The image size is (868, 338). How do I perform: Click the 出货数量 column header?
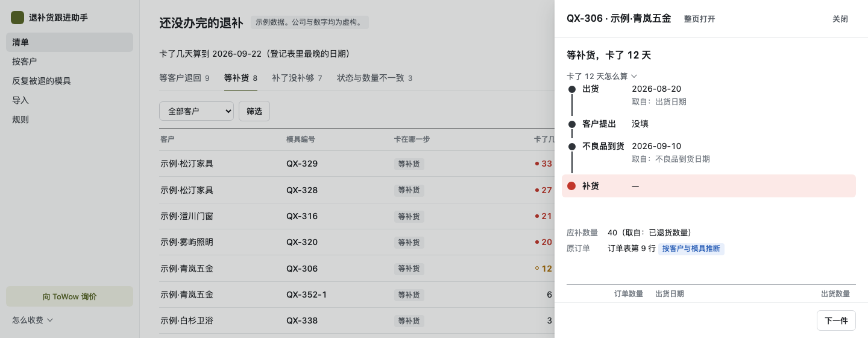835,294
